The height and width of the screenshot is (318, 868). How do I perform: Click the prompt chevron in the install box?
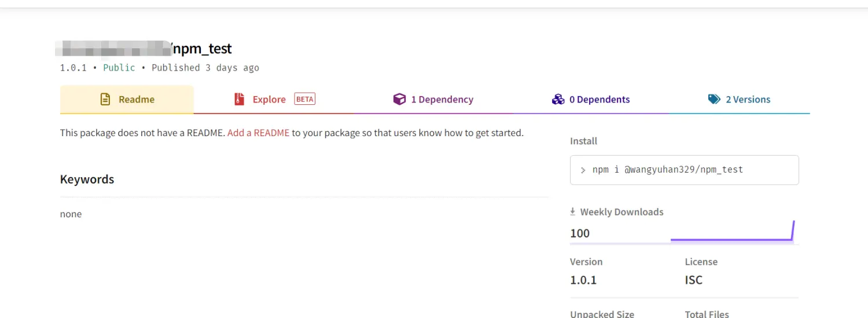pyautogui.click(x=583, y=170)
